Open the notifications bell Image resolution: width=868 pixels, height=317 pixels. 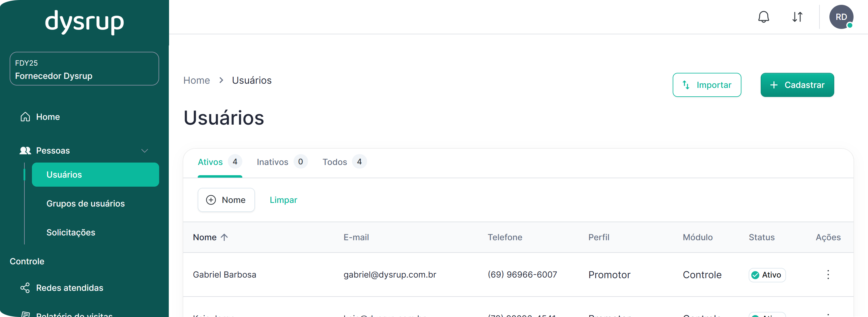click(x=763, y=17)
